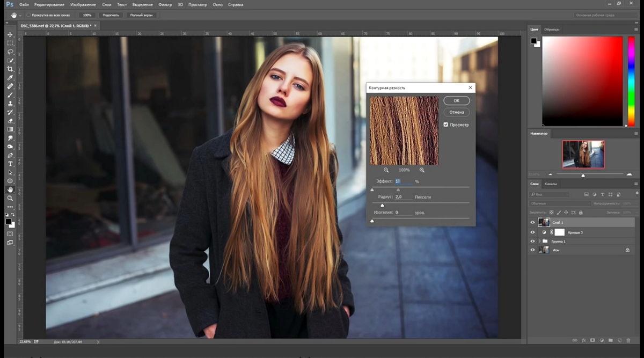Toggle 'Прокрутка во всех окнах' checkbox
Image resolution: width=644 pixels, height=358 pixels.
pyautogui.click(x=28, y=15)
